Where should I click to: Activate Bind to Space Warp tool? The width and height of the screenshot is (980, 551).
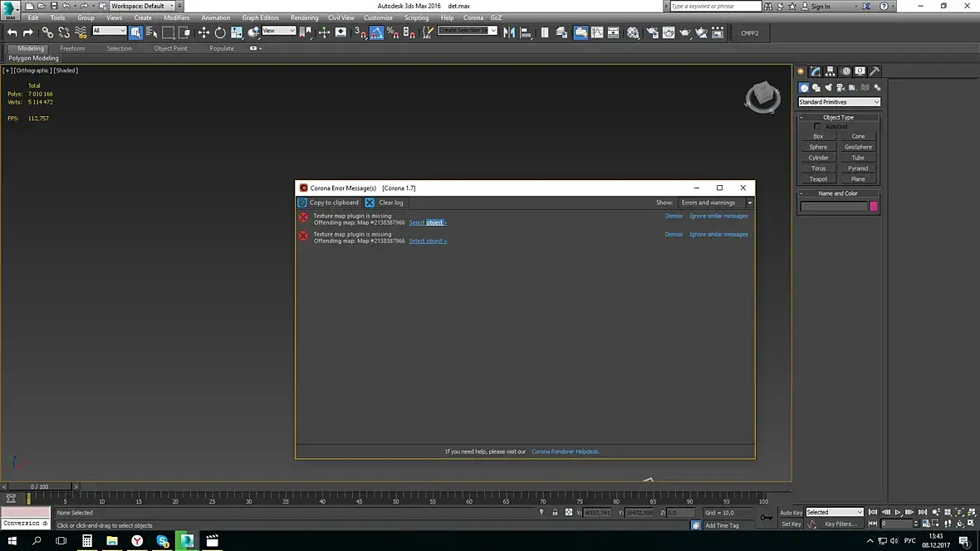coord(81,32)
